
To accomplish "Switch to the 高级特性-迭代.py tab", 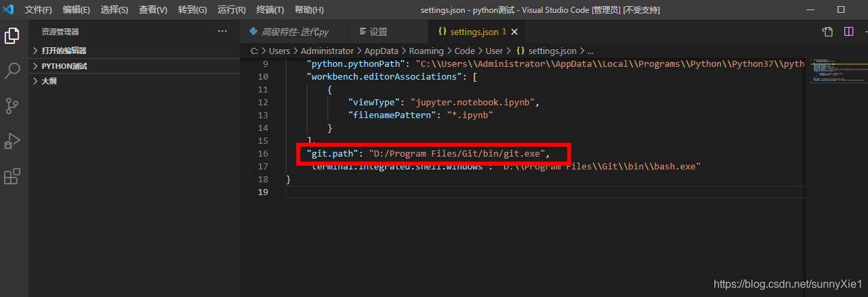I will [294, 32].
